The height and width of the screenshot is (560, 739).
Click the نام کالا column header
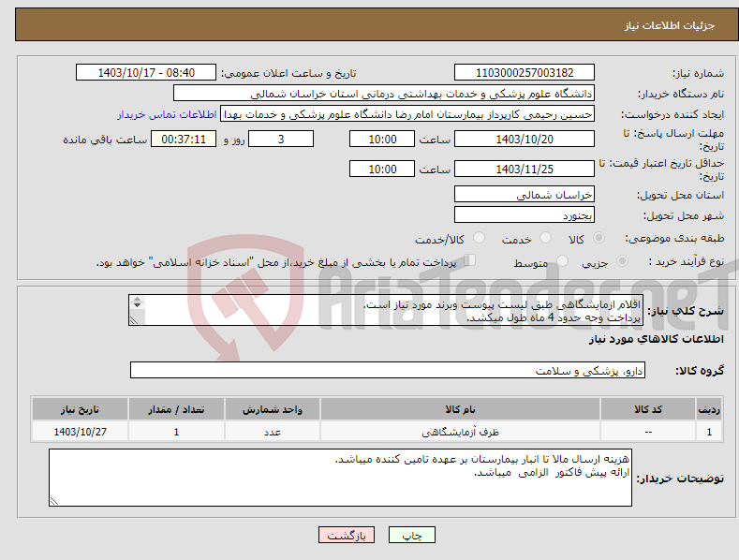[460, 409]
